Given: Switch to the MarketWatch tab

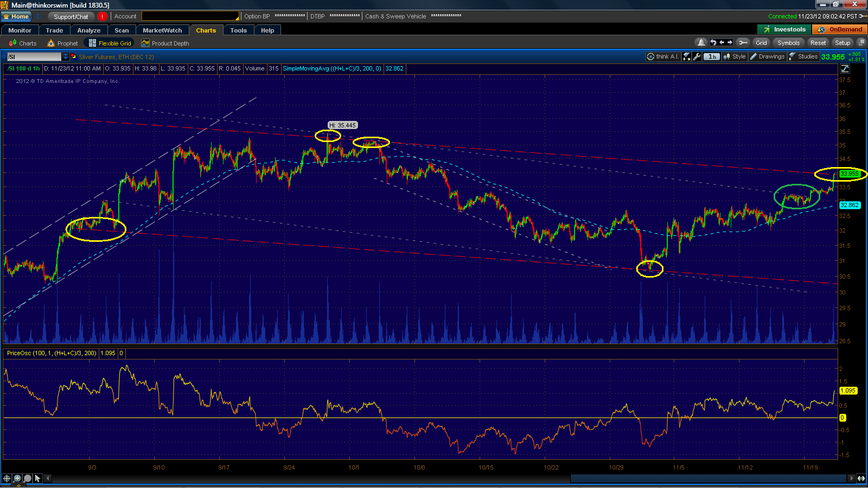Looking at the screenshot, I should pyautogui.click(x=162, y=30).
